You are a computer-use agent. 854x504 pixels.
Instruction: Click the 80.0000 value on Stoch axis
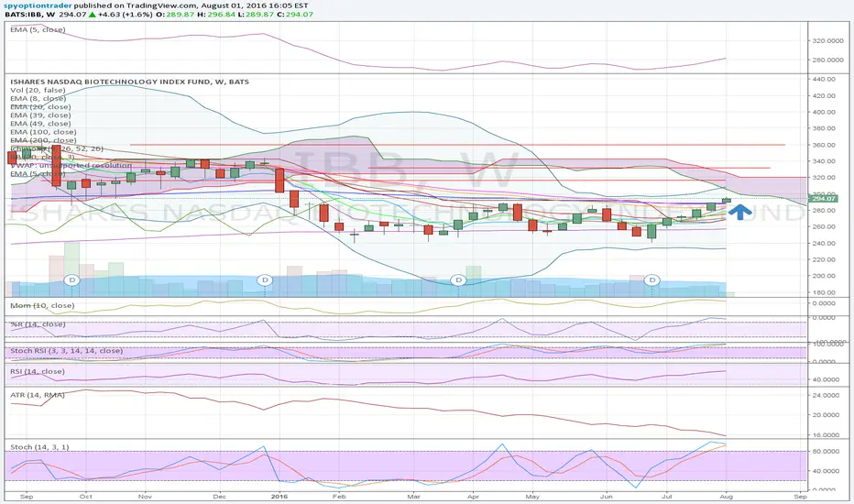827,452
